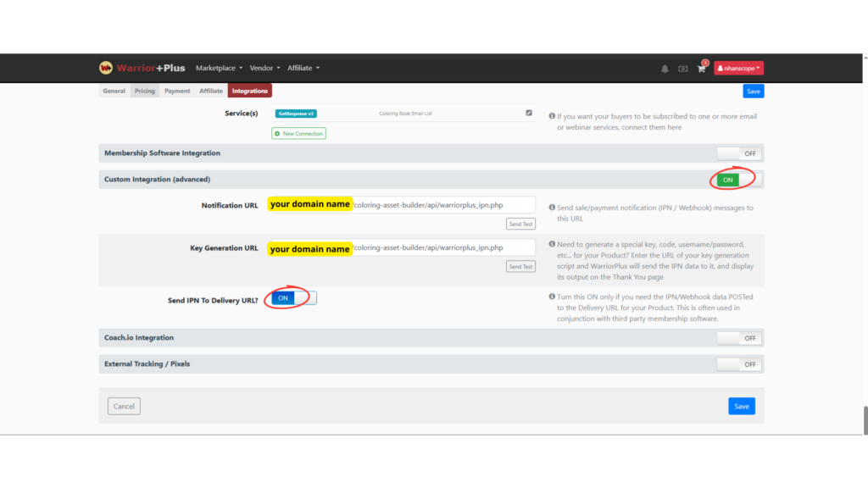Click info icon beside Notification URL help

(552, 208)
